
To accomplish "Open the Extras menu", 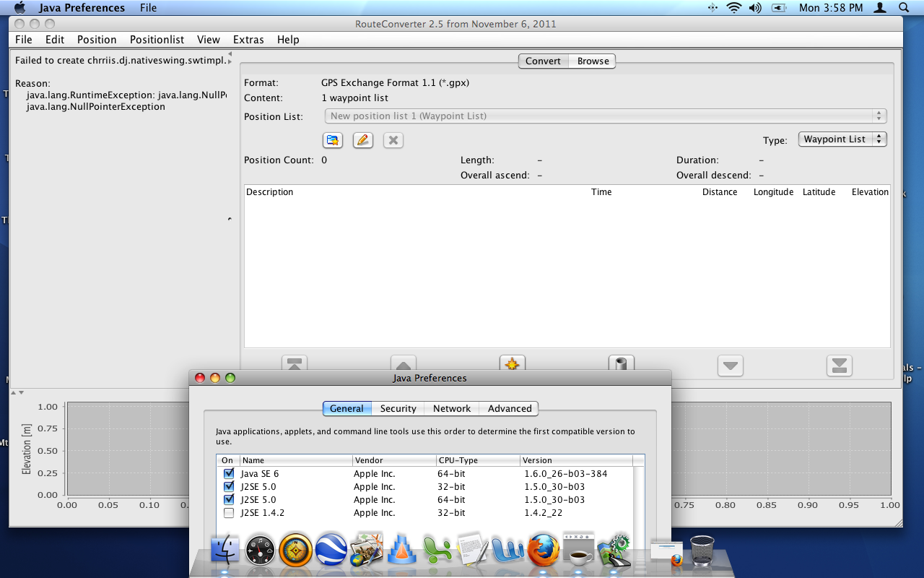I will (x=248, y=40).
